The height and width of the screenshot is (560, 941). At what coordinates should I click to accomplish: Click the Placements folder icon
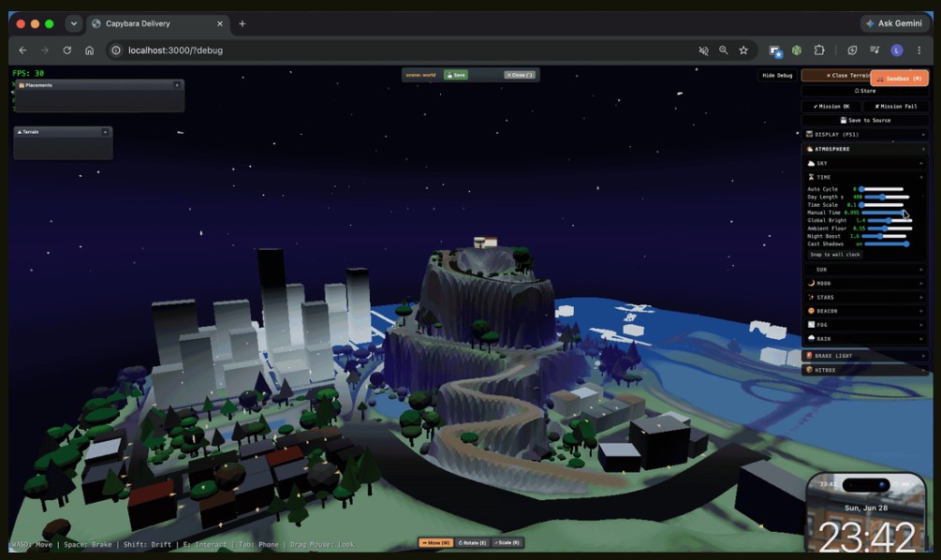tap(22, 85)
